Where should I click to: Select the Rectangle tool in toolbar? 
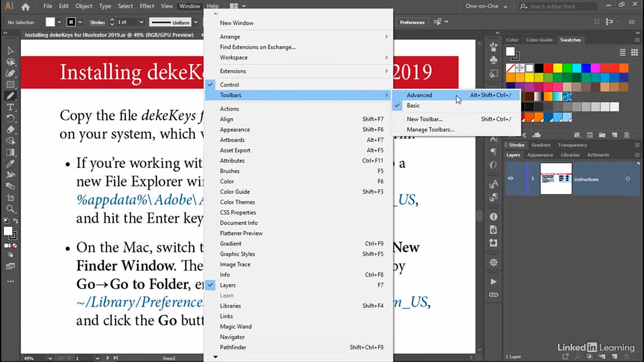(11, 84)
